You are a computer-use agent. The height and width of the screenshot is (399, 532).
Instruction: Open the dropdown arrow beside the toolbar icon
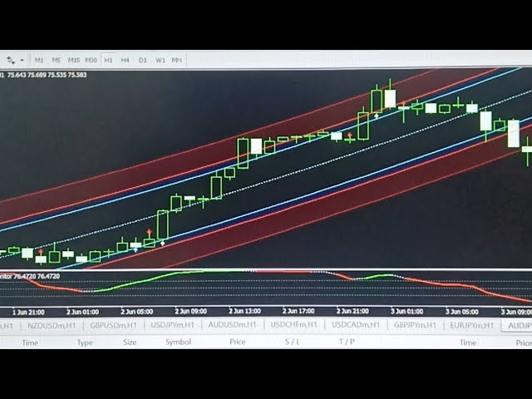click(x=22, y=60)
